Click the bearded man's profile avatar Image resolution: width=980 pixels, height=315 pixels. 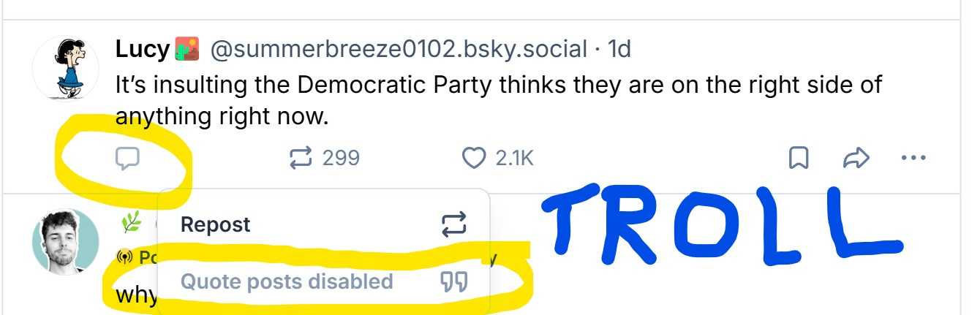(65, 242)
